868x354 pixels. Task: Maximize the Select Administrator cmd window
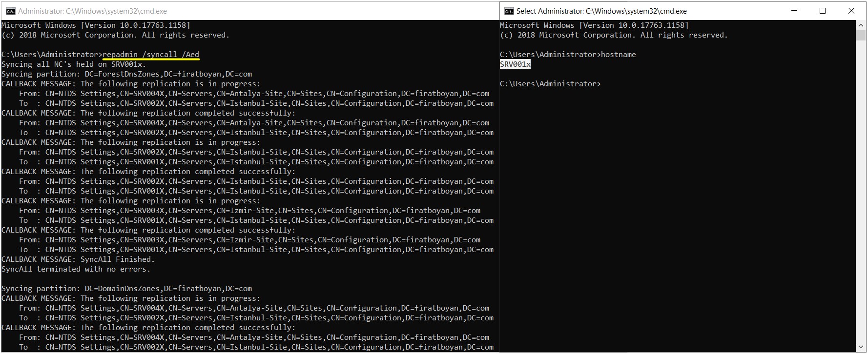coord(823,11)
